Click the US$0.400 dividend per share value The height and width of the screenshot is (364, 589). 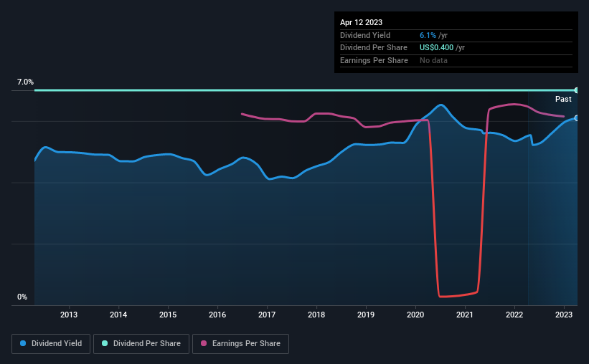(436, 48)
